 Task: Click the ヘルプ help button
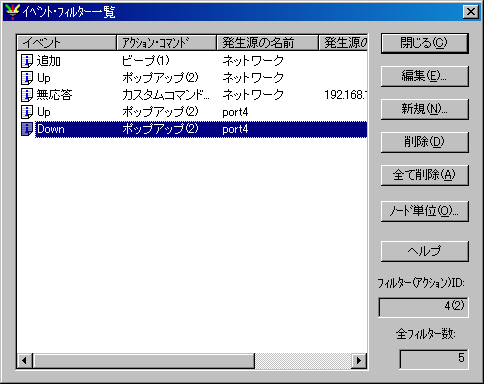(425, 251)
